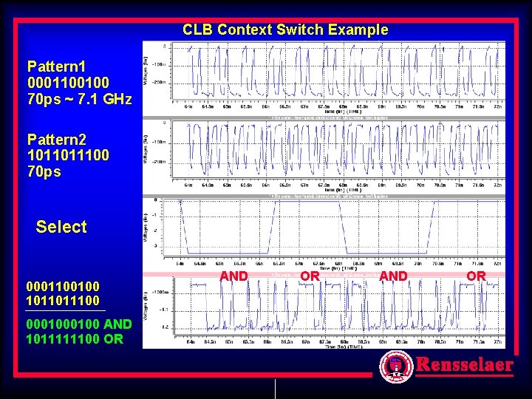
Task: Click the green "0001000100 AND" result
Action: point(79,324)
